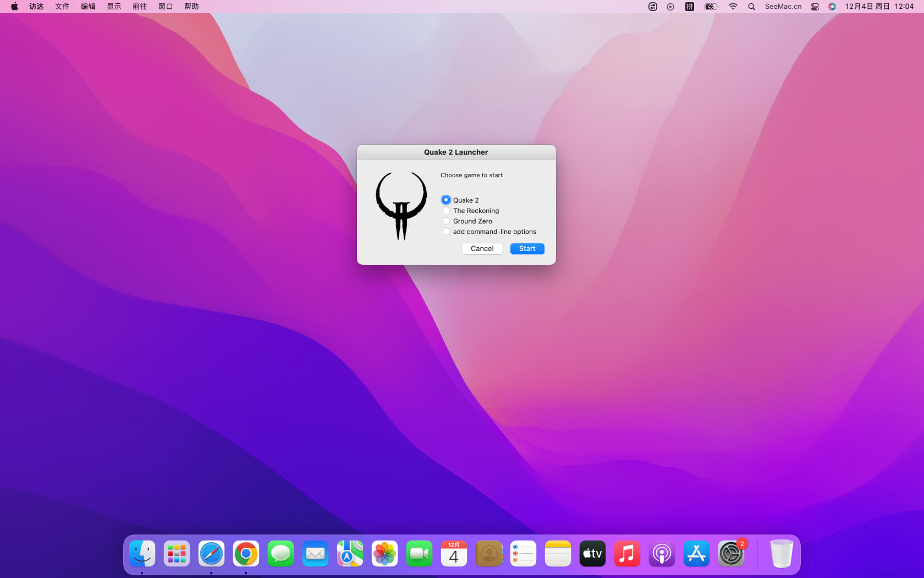
Task: Open the 帮助 menu in menu bar
Action: pos(191,7)
